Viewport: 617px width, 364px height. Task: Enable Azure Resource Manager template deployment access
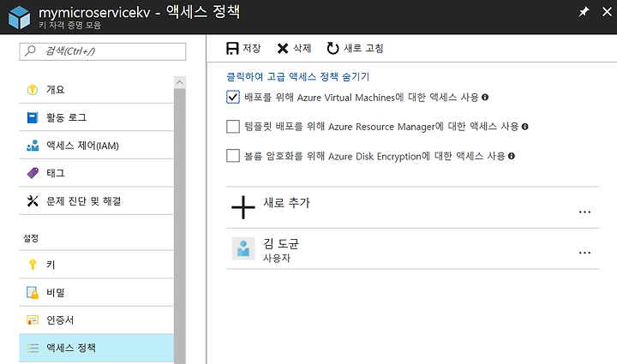(233, 127)
